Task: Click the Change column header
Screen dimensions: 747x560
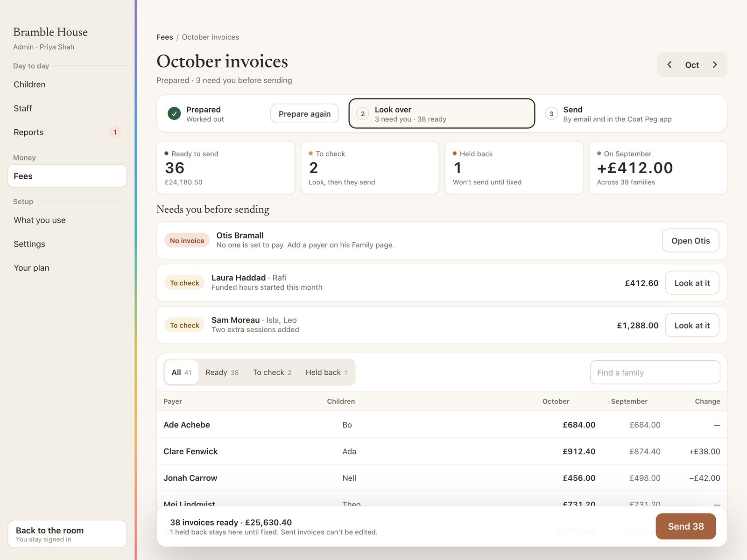Action: tap(707, 401)
